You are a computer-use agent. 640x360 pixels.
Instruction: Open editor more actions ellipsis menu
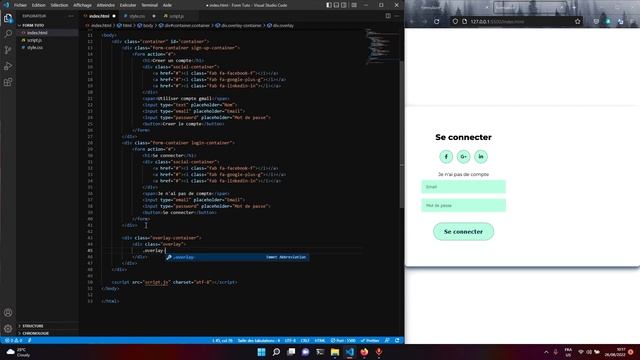click(x=397, y=16)
